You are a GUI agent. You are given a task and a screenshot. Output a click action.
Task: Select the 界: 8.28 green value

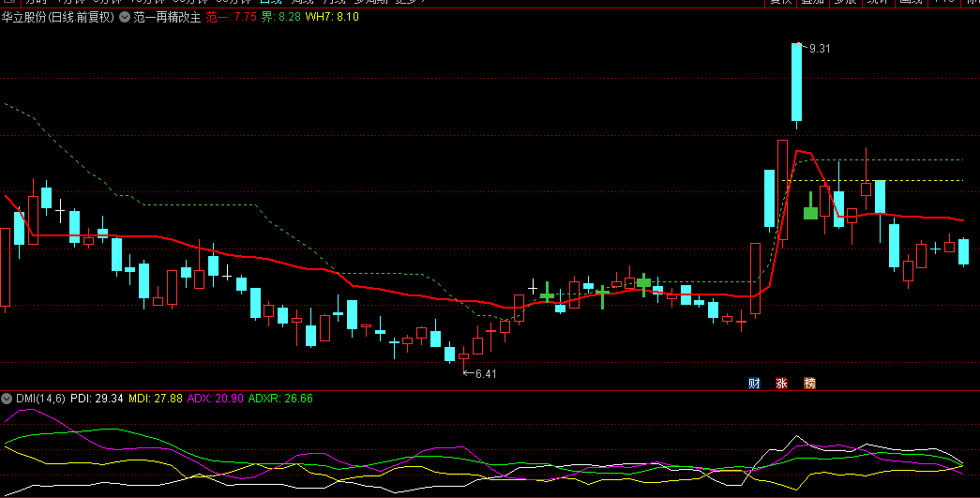[281, 18]
